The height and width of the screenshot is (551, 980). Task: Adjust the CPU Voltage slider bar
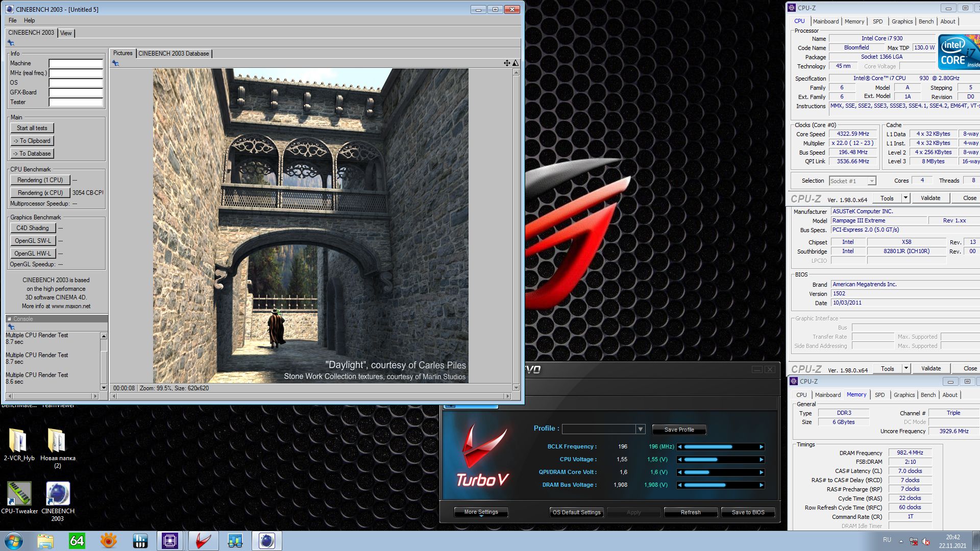tap(721, 460)
